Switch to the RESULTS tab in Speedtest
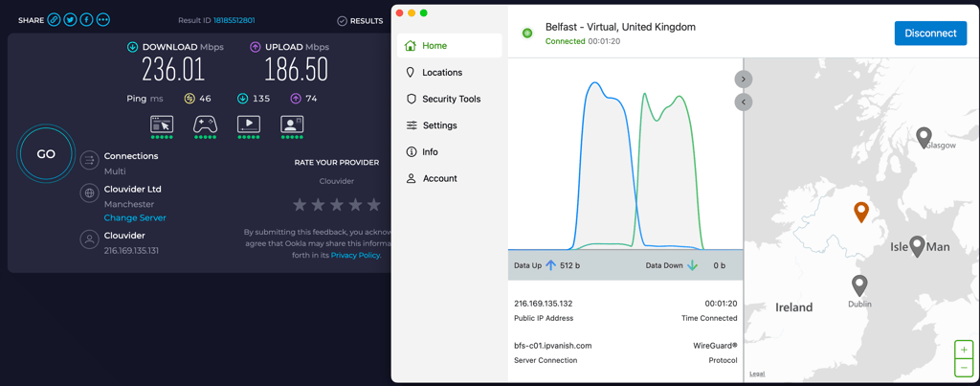Viewport: 980px width, 386px height. click(360, 21)
